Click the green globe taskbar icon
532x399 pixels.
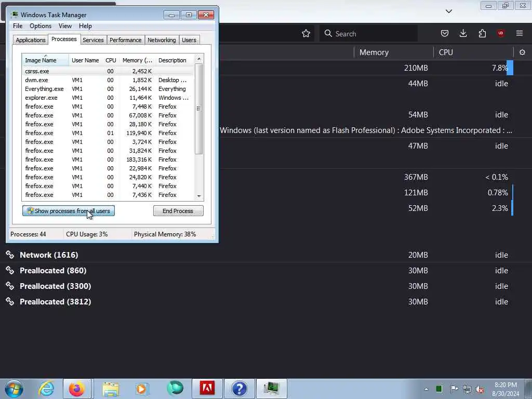point(175,388)
